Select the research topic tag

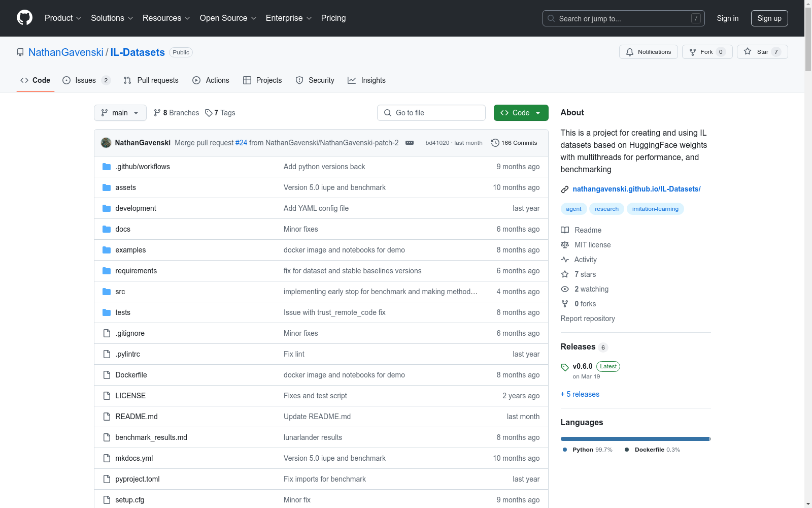click(606, 209)
